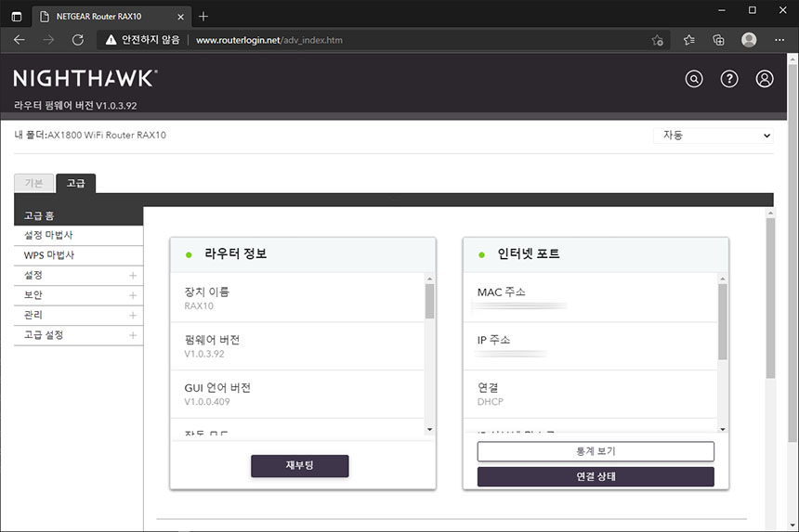Image resolution: width=799 pixels, height=532 pixels.
Task: Open browser settings three-dot menu
Action: [x=779, y=40]
